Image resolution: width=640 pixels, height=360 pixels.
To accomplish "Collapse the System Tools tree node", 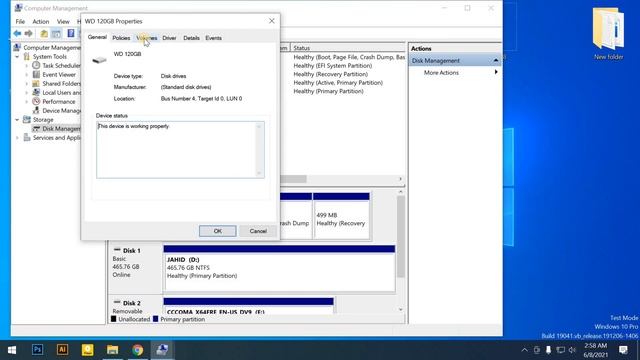I will [17, 57].
